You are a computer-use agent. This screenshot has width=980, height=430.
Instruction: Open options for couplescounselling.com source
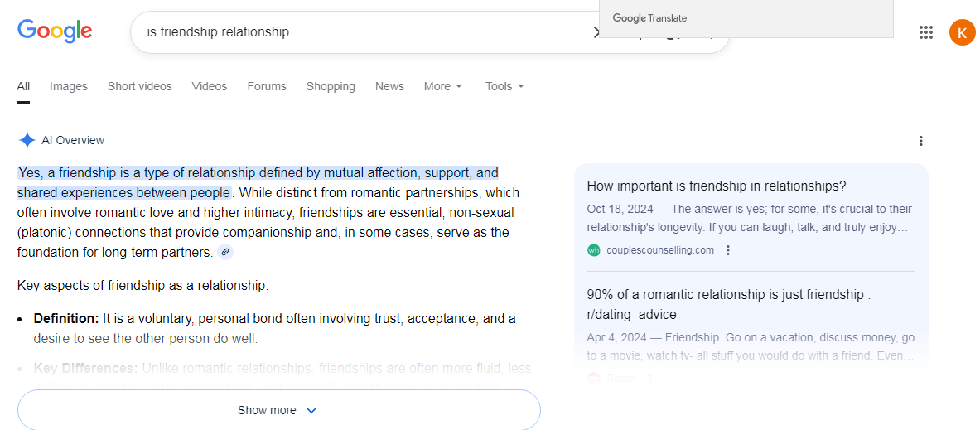click(728, 250)
